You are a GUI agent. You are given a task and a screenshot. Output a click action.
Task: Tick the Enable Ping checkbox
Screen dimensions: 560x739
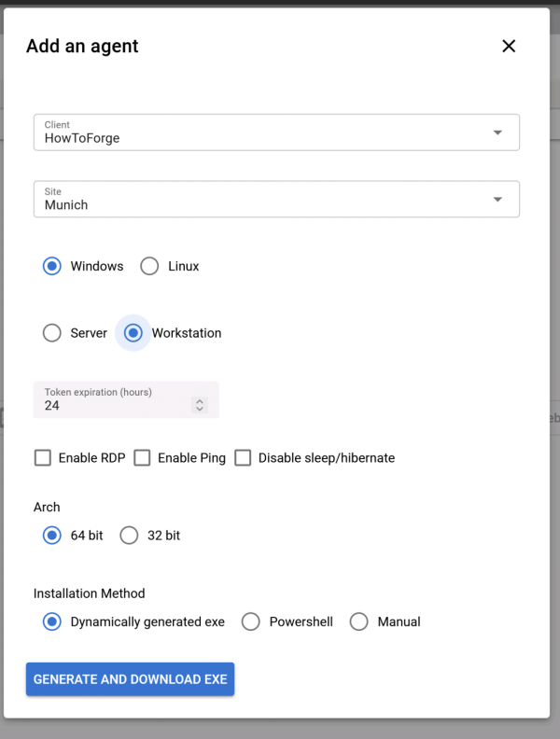tap(142, 458)
